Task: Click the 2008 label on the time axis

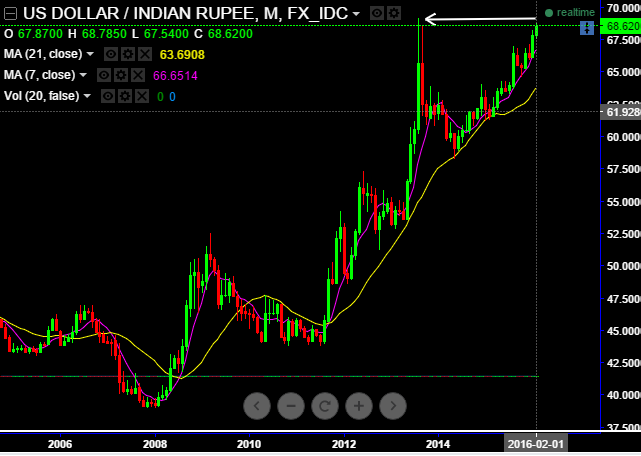Action: pos(155,444)
